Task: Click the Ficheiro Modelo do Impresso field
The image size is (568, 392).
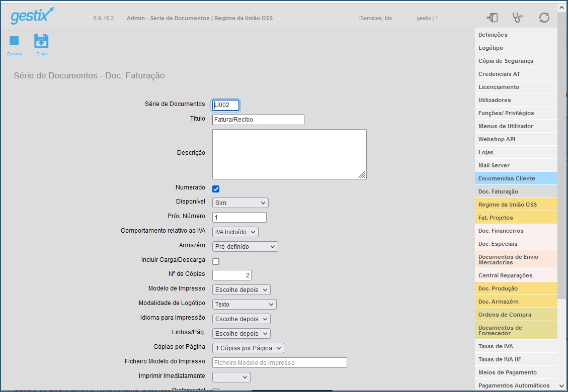Action: coord(280,363)
